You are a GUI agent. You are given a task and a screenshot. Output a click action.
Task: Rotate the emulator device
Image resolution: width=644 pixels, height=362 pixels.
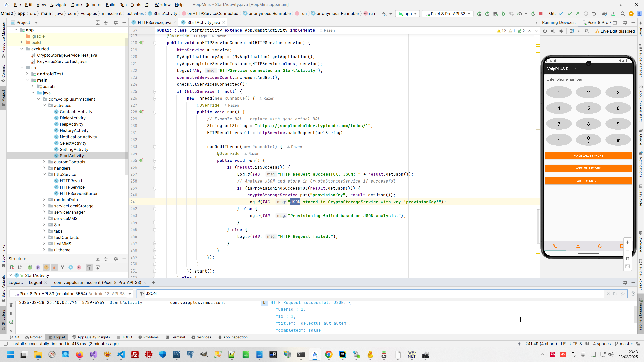coord(572,31)
